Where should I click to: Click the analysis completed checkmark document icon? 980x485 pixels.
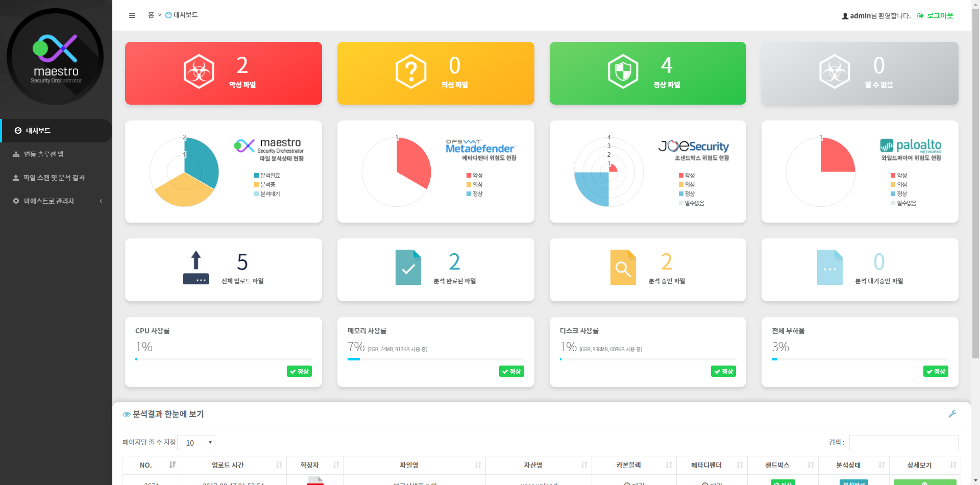click(x=408, y=268)
